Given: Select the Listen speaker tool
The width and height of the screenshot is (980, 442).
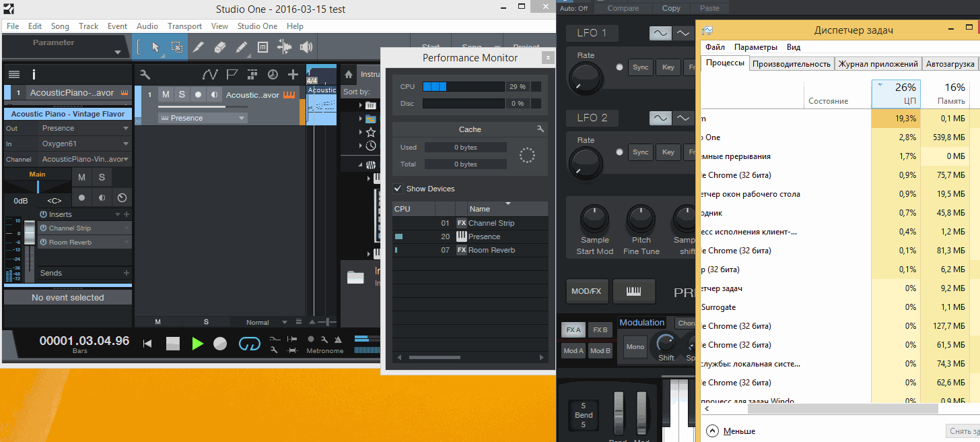Looking at the screenshot, I should tap(306, 47).
